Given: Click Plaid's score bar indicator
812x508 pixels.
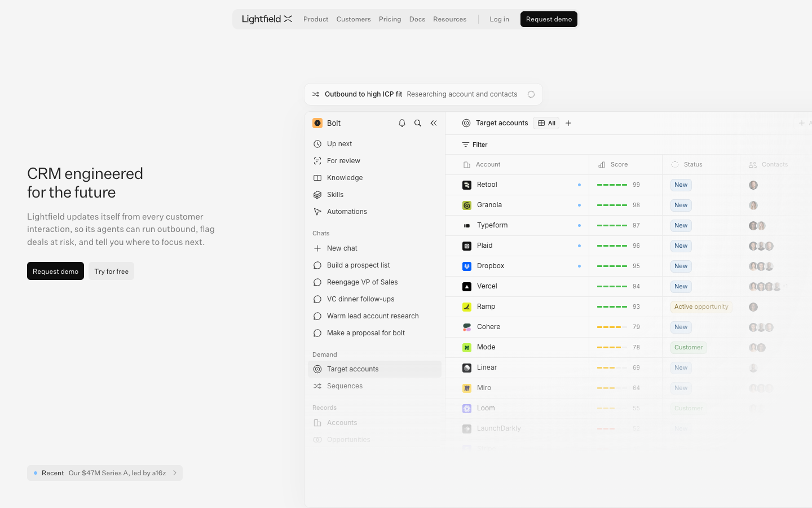Looking at the screenshot, I should click(612, 246).
